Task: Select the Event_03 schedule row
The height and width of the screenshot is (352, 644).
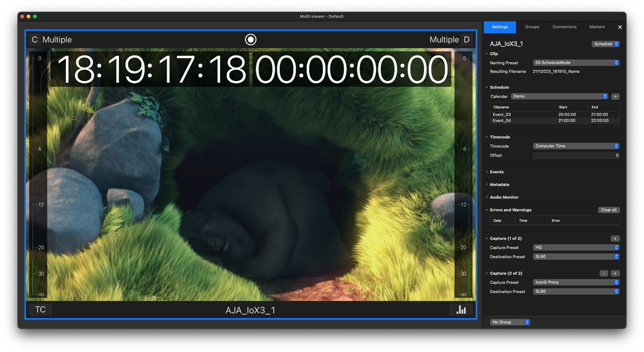Action: pyautogui.click(x=555, y=115)
